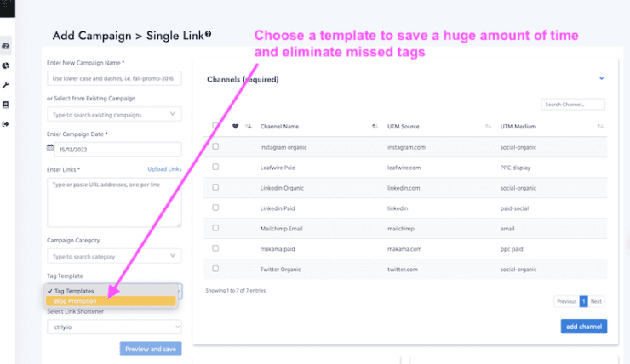
Task: Click the add channel button
Action: (583, 327)
